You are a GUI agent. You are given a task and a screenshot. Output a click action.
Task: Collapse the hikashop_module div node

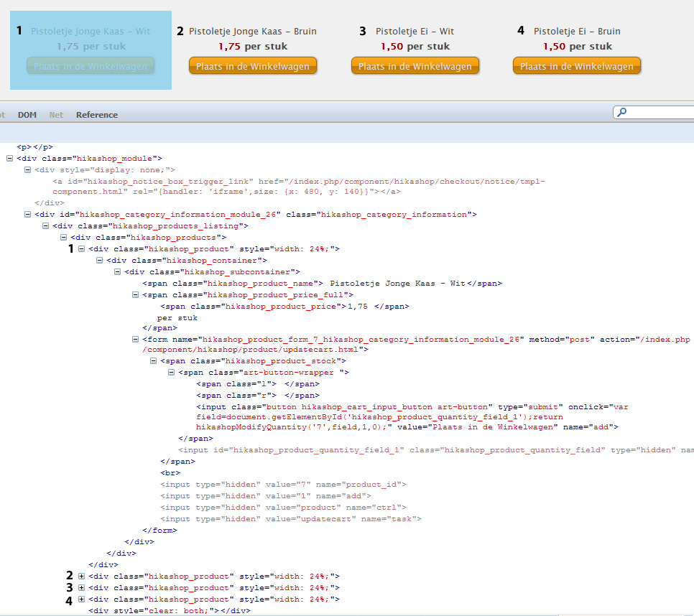point(9,158)
